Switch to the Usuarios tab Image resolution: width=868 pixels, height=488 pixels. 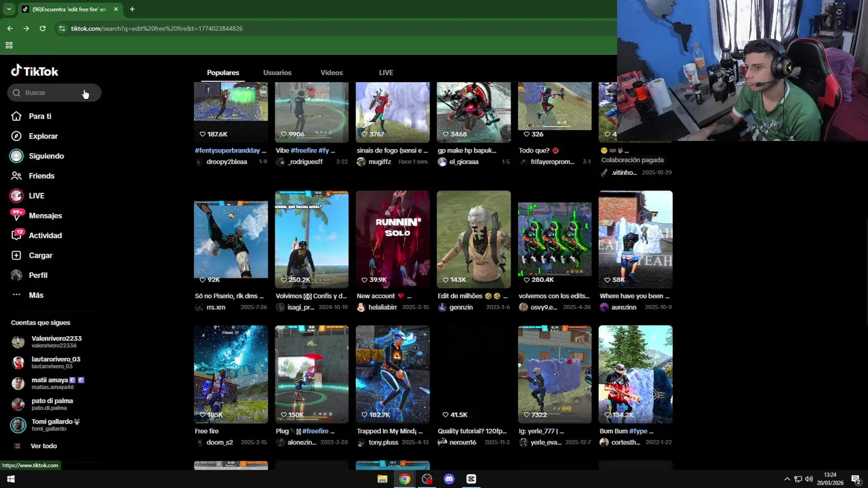point(277,73)
